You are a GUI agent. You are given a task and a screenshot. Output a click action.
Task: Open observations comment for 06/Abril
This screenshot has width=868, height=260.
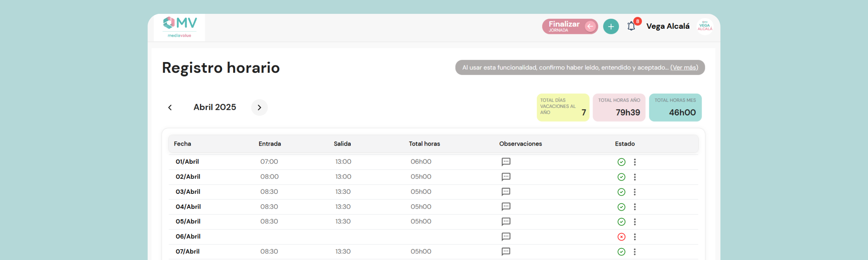506,237
